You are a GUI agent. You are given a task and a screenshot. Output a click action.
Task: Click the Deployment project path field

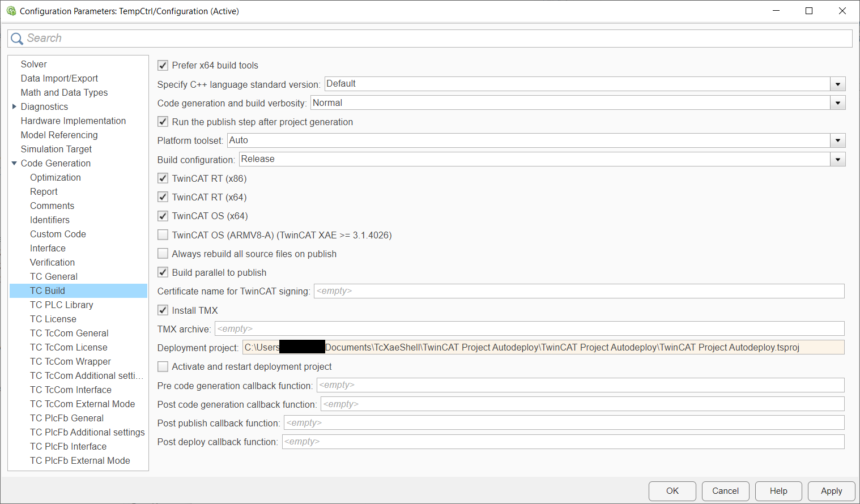point(543,348)
